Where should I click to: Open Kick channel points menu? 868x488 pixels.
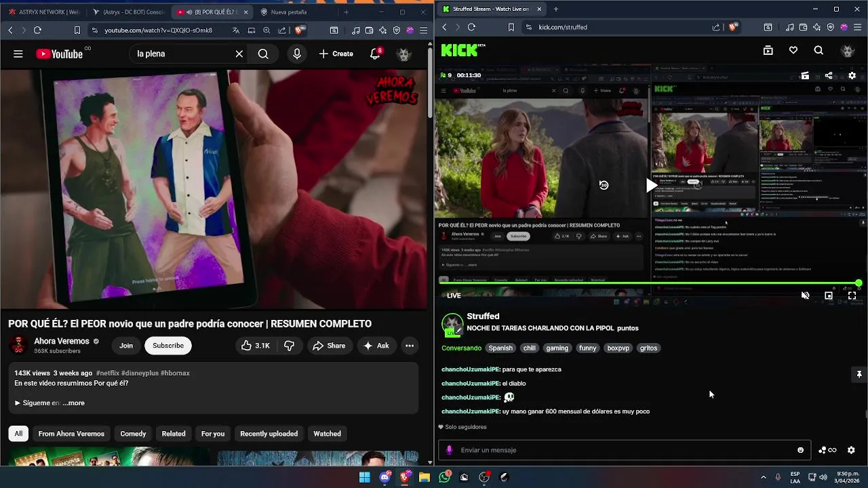(827, 450)
